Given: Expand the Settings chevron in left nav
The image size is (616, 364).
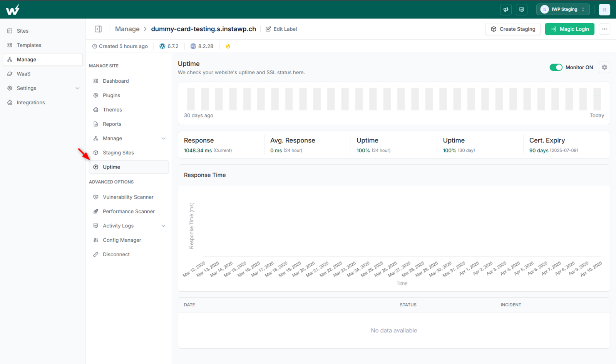Looking at the screenshot, I should tap(77, 88).
